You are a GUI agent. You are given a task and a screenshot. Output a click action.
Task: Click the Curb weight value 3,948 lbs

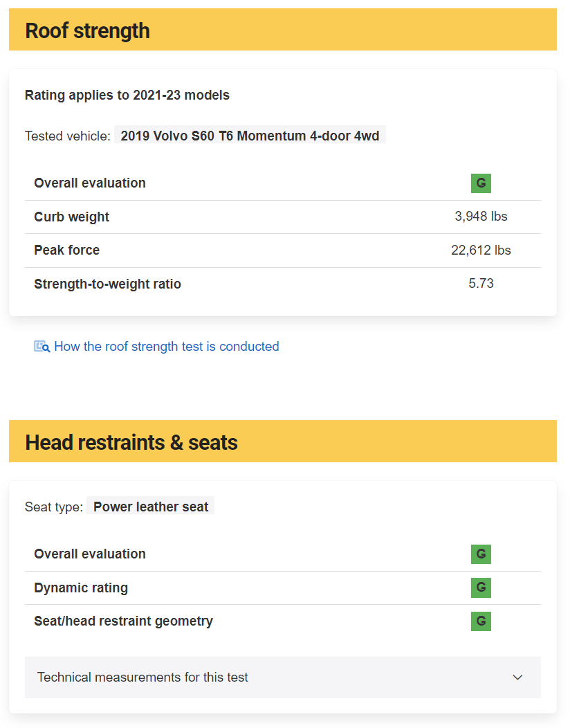tap(481, 217)
